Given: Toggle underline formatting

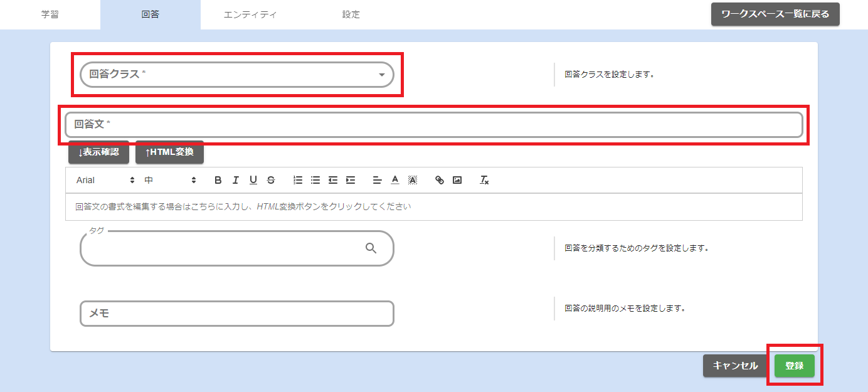Looking at the screenshot, I should 253,180.
